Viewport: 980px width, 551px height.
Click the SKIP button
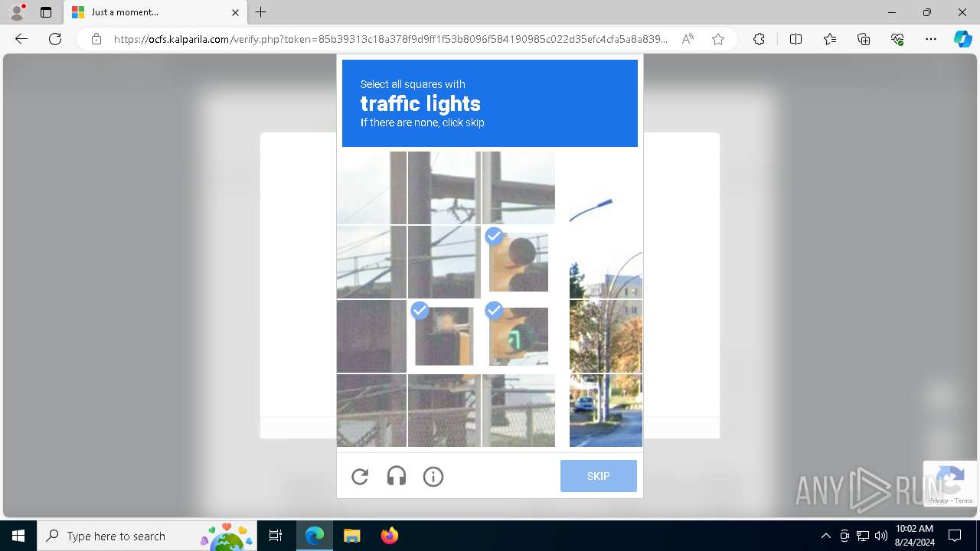pos(598,476)
